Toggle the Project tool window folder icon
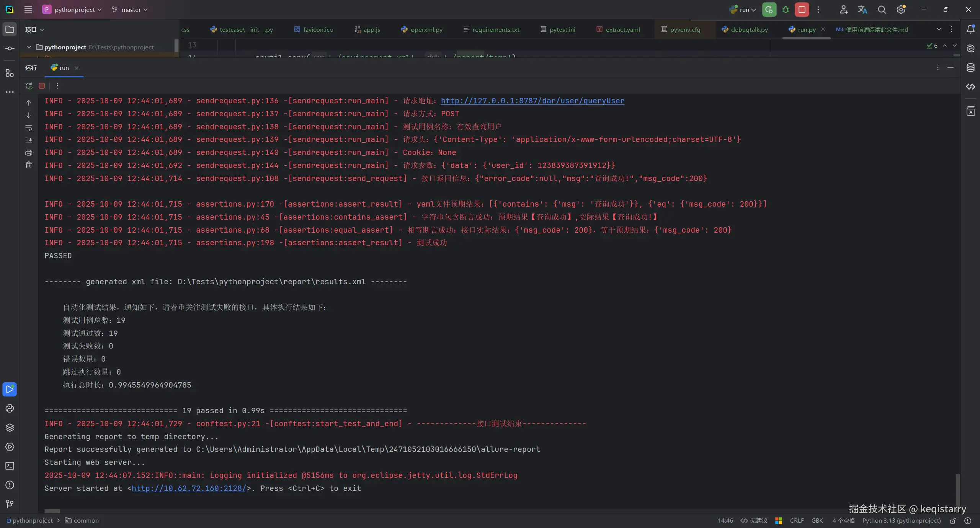Screen dimensions: 980x528 pyautogui.click(x=10, y=29)
